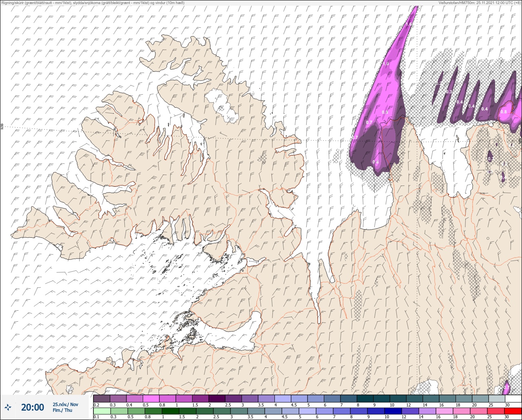Pick top-row legend swatch labeled 9
Image resolution: width=522 pixels, height=420 pixels.
[x=381, y=398]
